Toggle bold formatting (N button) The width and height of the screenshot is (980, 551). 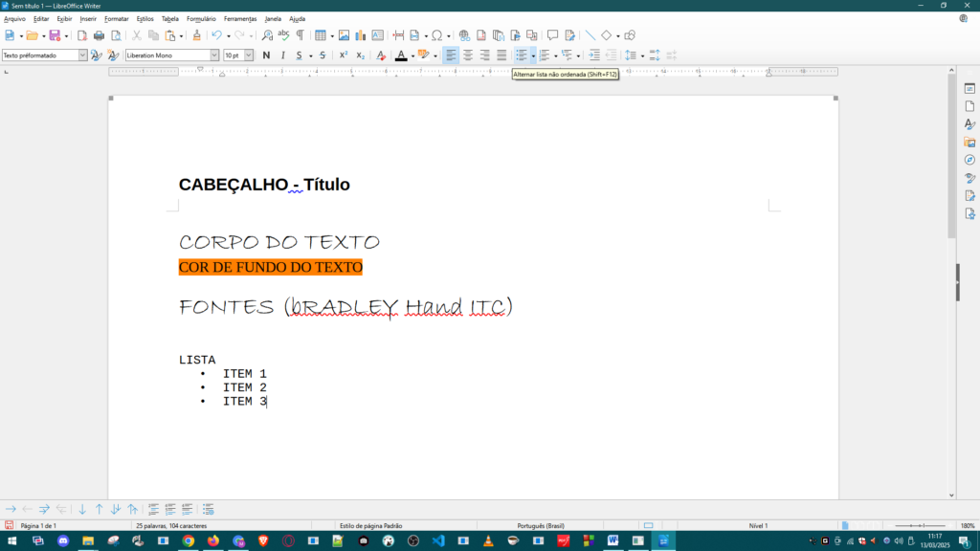266,55
